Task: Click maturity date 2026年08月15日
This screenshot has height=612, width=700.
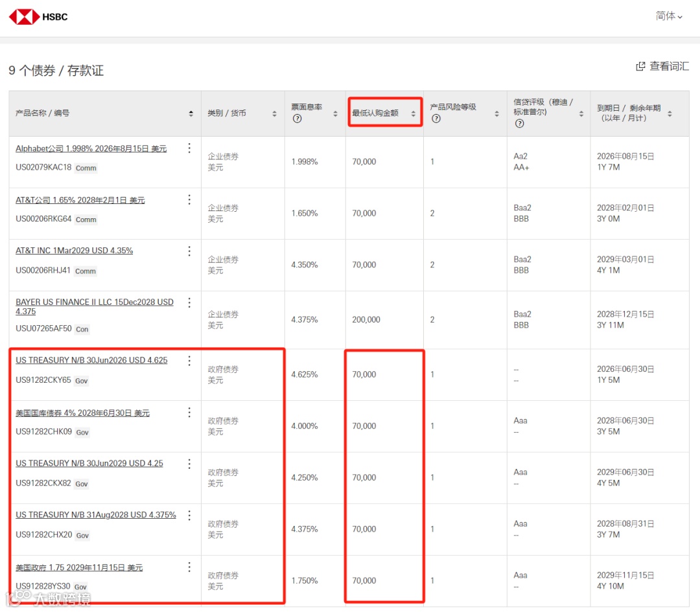Action: tap(625, 157)
